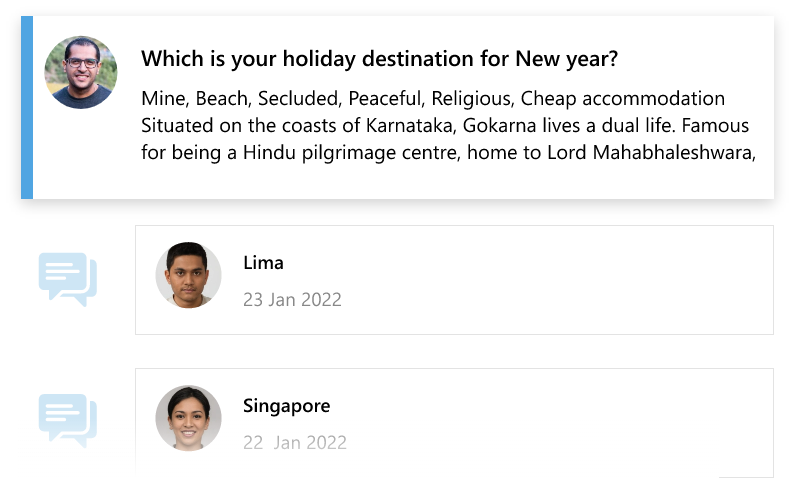795x478 pixels.
Task: Click the comment bubble icon beside Lima
Action: click(67, 279)
